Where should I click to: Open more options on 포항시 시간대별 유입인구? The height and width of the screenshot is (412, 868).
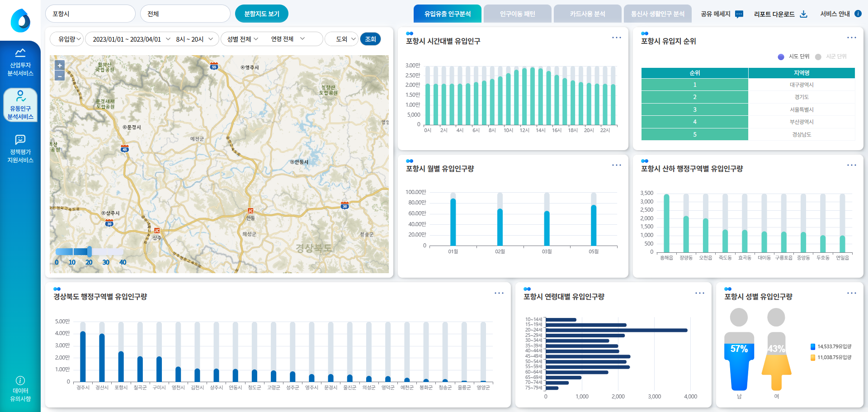pos(616,38)
